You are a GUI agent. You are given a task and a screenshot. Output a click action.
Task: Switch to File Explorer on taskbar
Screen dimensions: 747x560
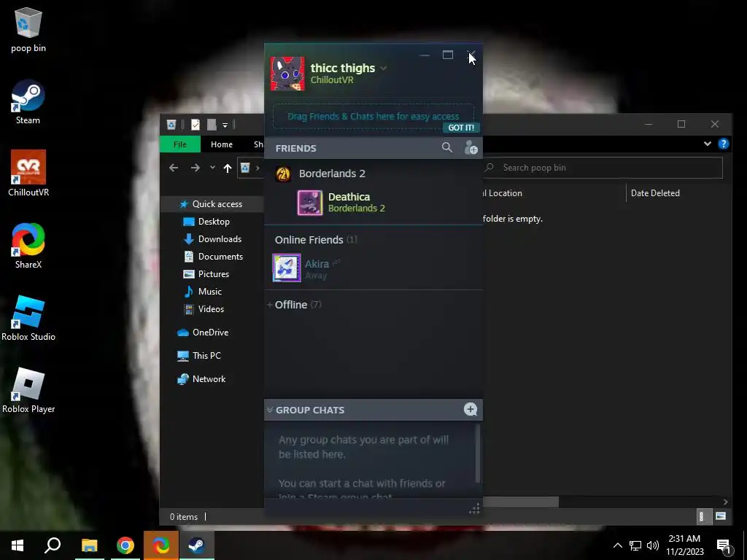point(89,545)
